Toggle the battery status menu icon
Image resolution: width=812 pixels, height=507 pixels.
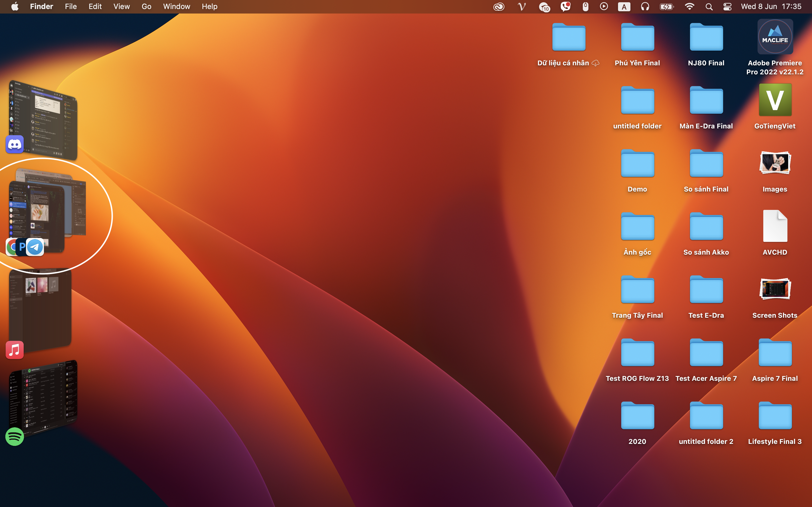click(667, 6)
